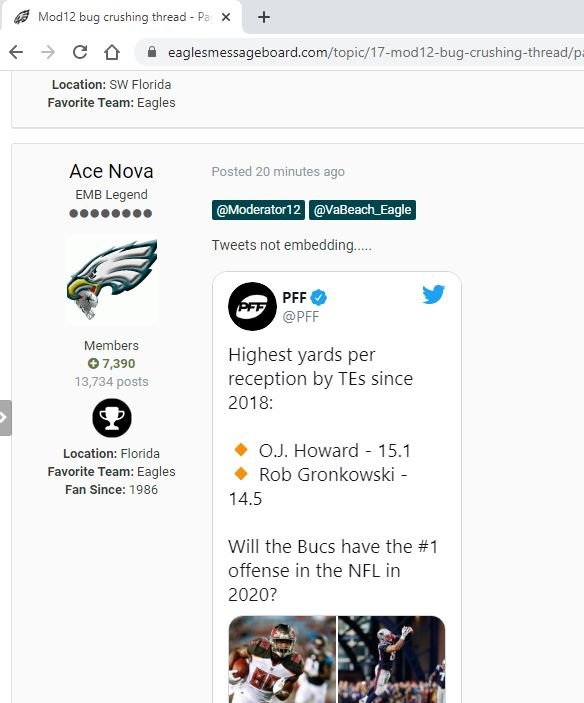Reload the page with the refresh icon

(x=80, y=52)
